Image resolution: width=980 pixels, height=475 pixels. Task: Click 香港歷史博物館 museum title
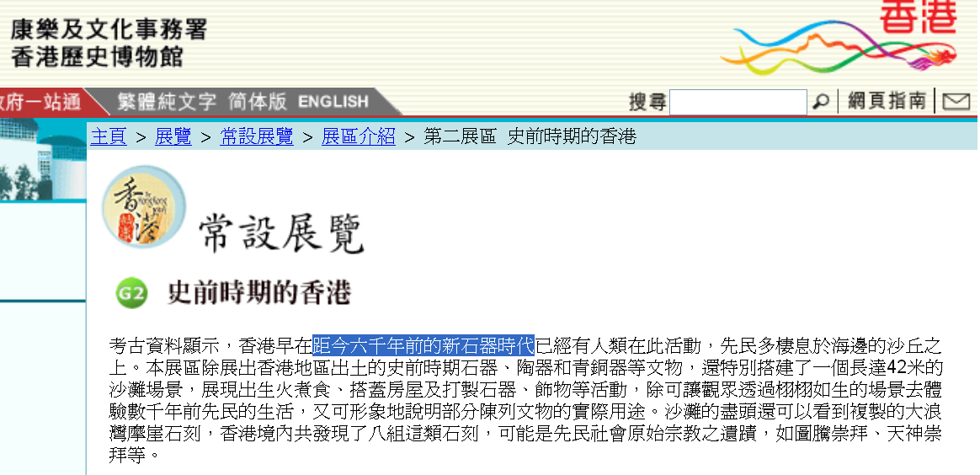point(97,57)
